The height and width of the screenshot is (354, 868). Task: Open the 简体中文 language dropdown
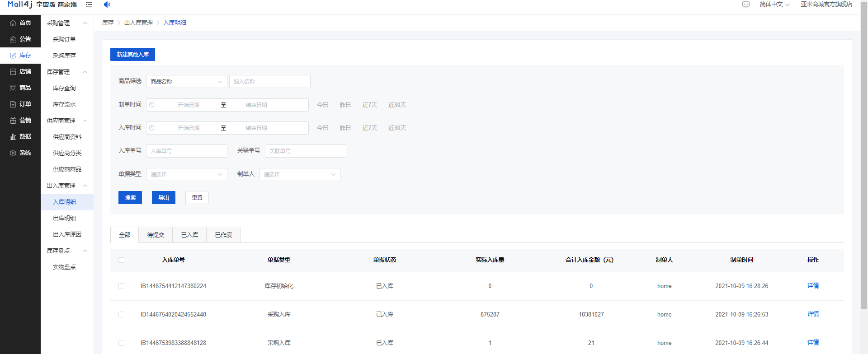tap(774, 5)
